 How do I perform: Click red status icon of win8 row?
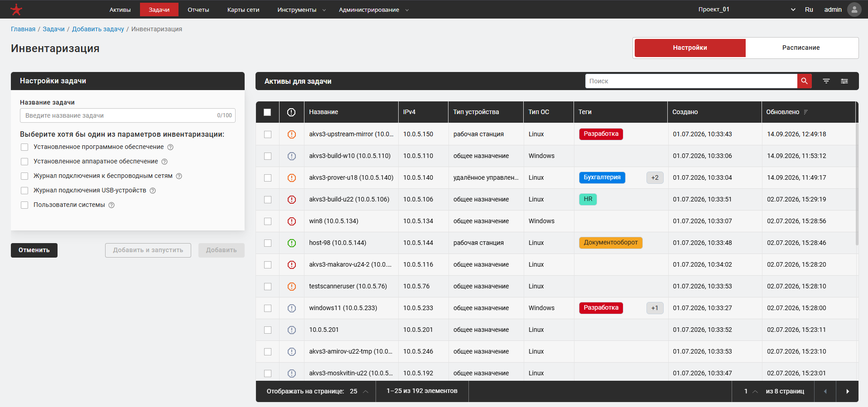pos(292,221)
